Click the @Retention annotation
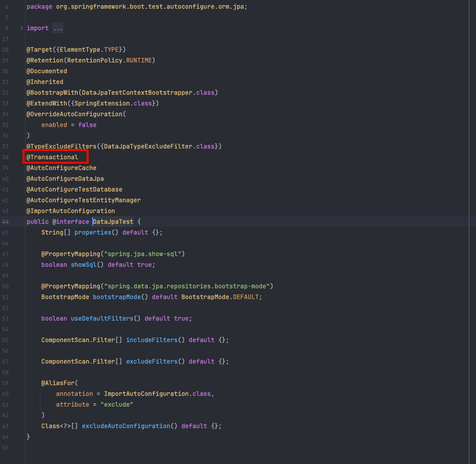476x464 pixels. [45, 60]
